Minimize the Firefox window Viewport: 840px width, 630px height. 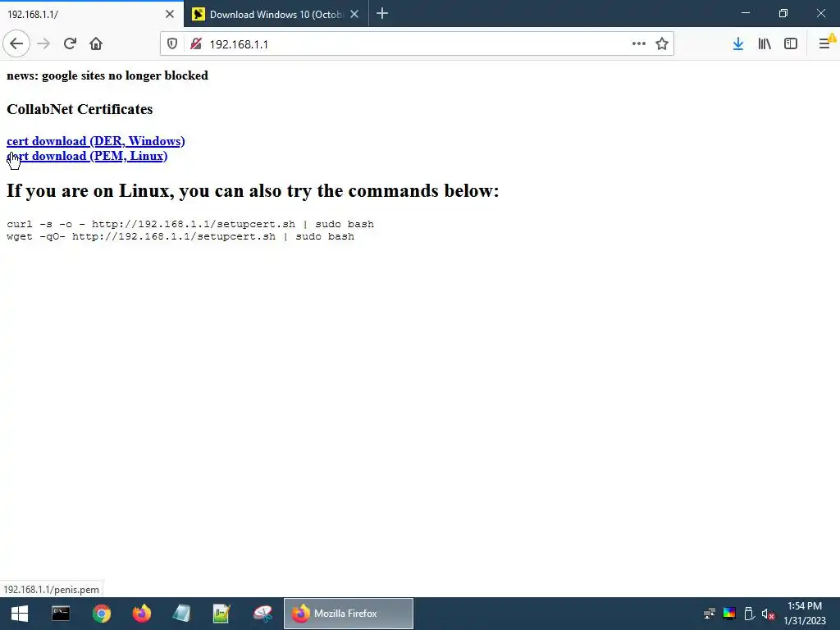[x=745, y=13]
